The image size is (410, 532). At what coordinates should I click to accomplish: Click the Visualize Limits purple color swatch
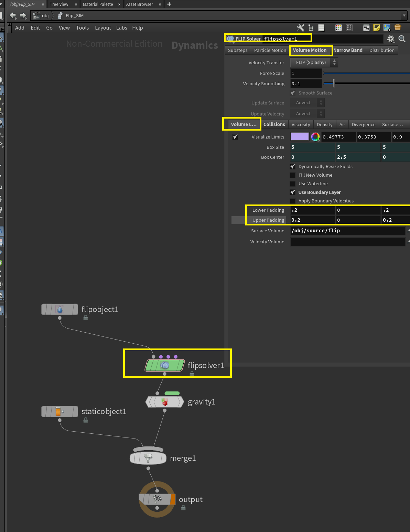tap(300, 136)
